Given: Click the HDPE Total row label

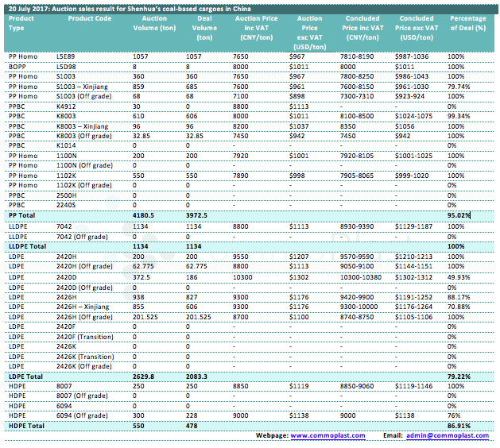Looking at the screenshot, I should [25, 426].
